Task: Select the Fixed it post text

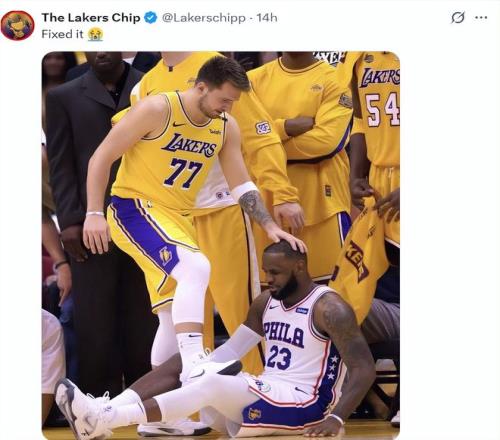Action: 62,34
